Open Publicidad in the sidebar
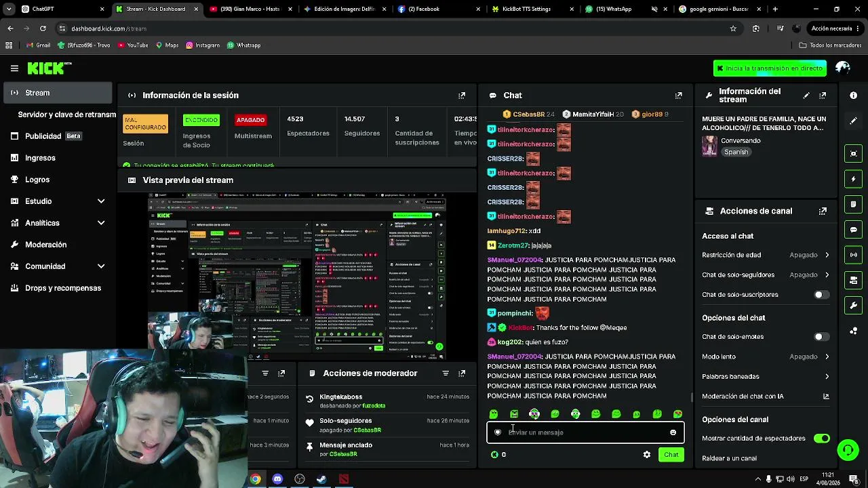This screenshot has height=488, width=868. (x=58, y=136)
